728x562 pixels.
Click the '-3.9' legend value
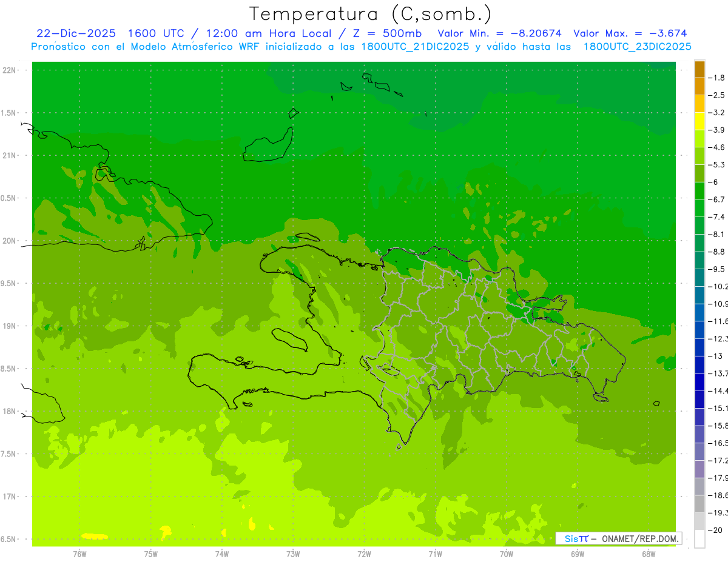[x=716, y=130]
